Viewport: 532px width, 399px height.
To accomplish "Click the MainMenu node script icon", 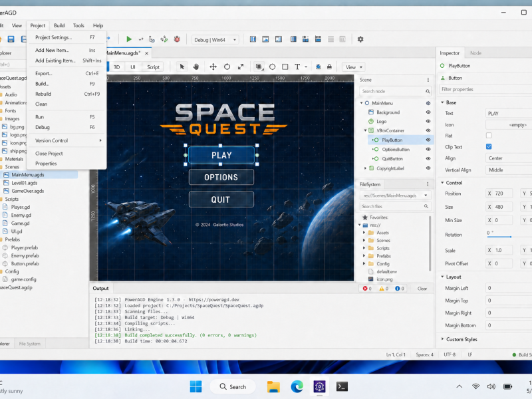I will pyautogui.click(x=428, y=103).
